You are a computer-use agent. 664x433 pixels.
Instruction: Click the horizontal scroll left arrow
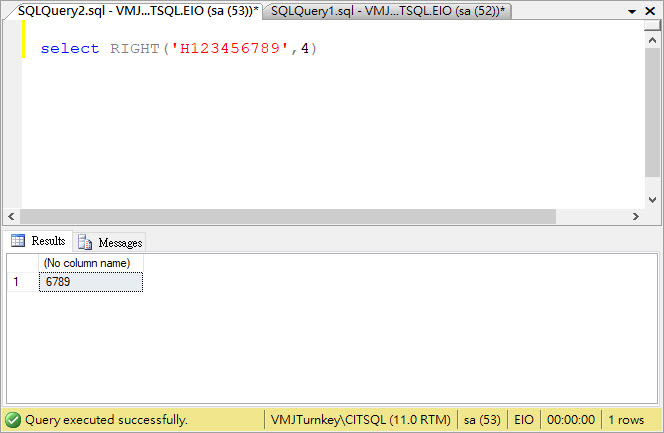[12, 216]
